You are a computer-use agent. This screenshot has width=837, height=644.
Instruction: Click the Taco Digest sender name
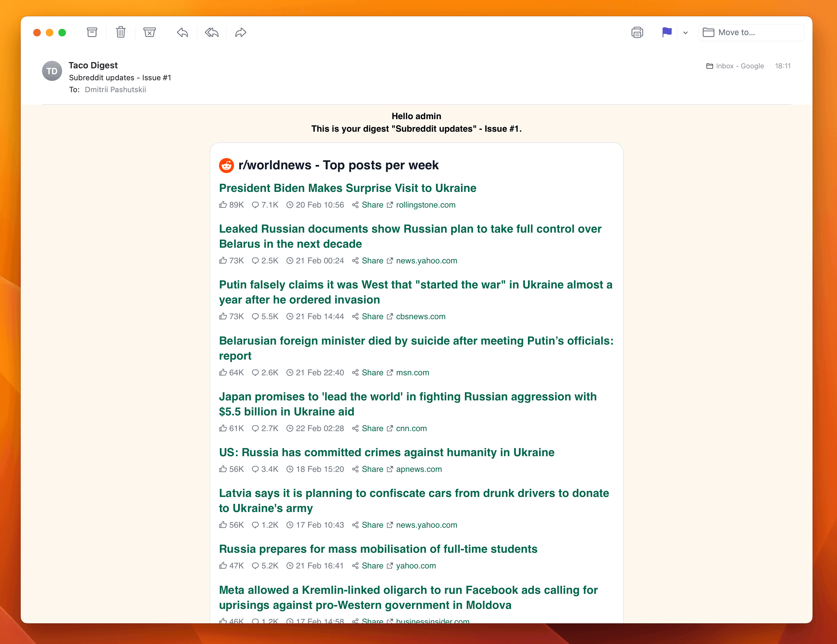[x=93, y=65]
